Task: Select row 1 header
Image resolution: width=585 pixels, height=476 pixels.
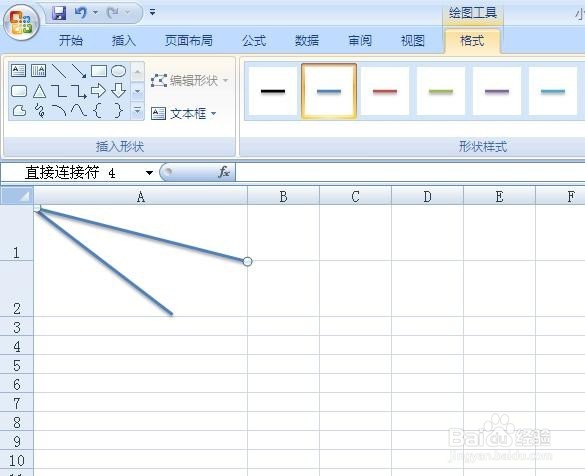Action: tap(17, 233)
